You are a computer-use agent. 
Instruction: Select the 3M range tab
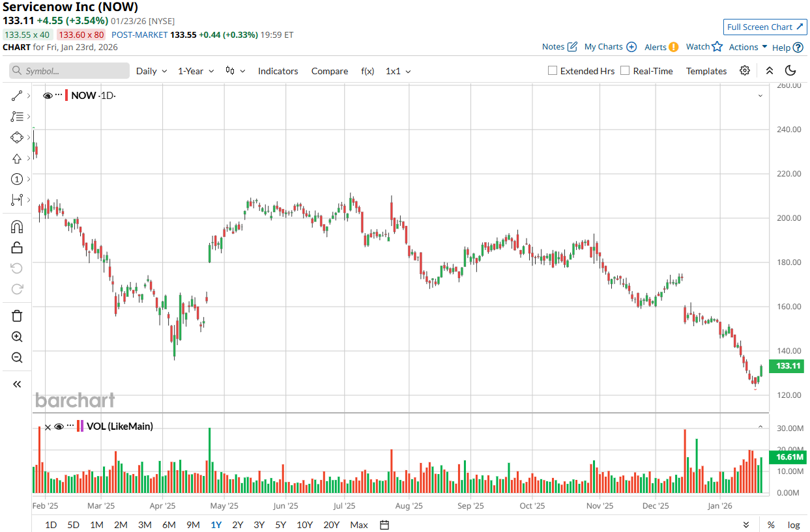coord(145,525)
